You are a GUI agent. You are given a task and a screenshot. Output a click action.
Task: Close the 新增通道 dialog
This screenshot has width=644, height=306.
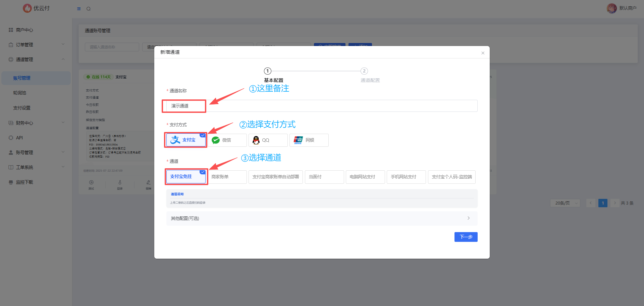tap(483, 53)
